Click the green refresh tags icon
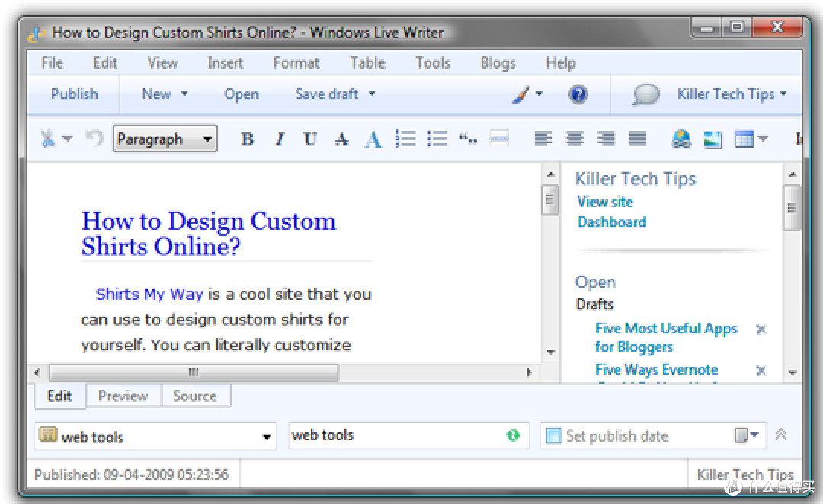 coord(513,435)
